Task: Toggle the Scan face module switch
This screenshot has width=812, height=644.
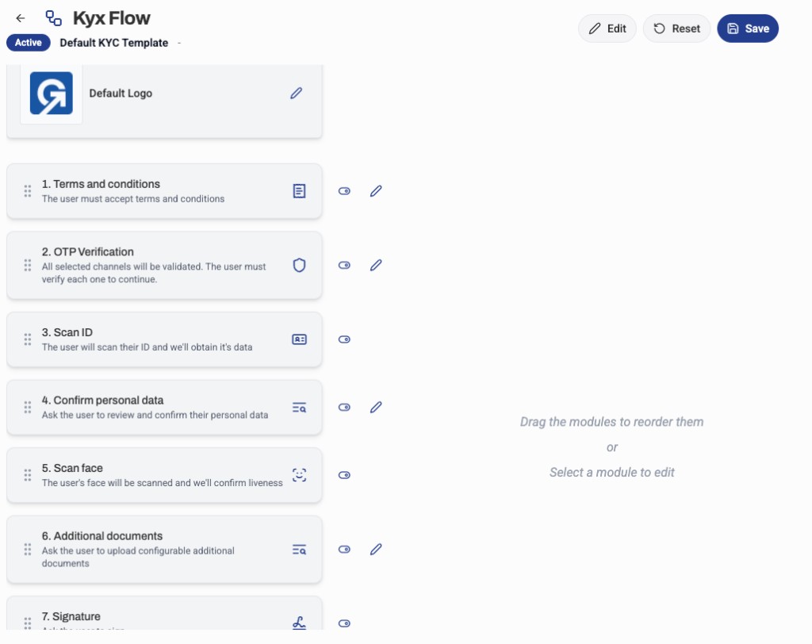Action: coord(344,474)
